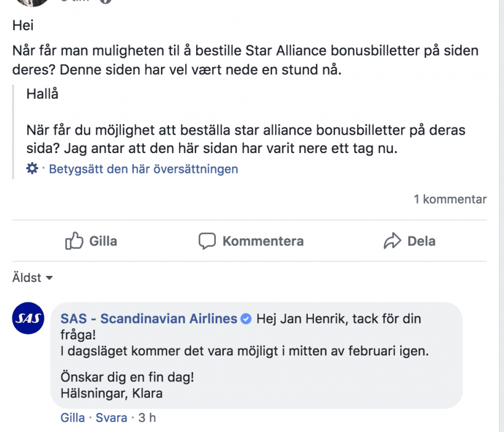Screen dimensions: 504x432
Task: Visit the SAS - Scandinavian Airlines page name
Action: click(149, 319)
